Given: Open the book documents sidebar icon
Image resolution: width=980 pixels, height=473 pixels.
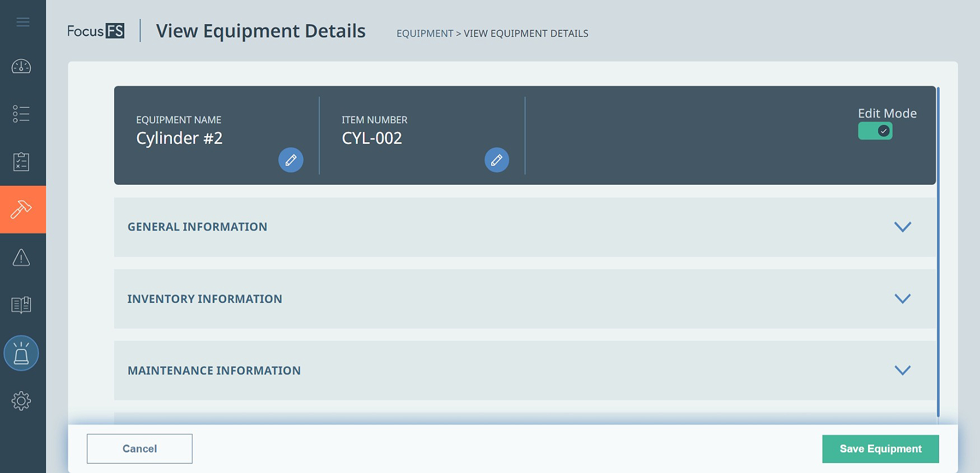Looking at the screenshot, I should click(x=21, y=305).
